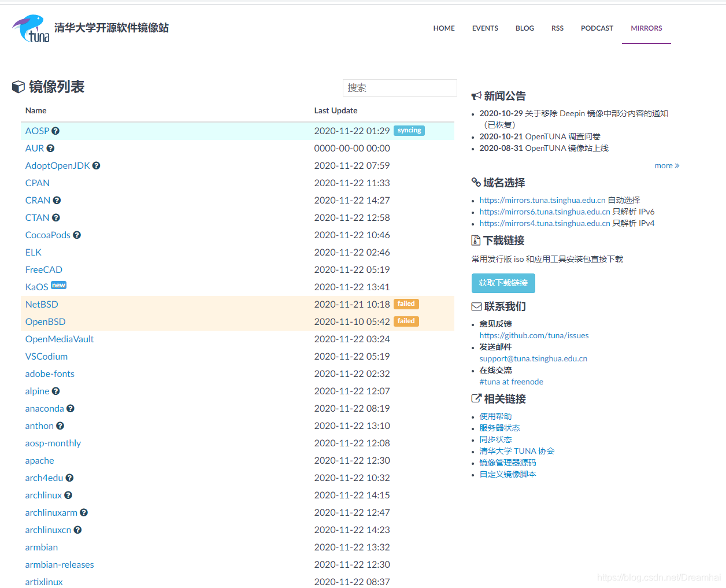Open 自定义镜像脚本 link
This screenshot has width=726, height=588.
point(508,475)
